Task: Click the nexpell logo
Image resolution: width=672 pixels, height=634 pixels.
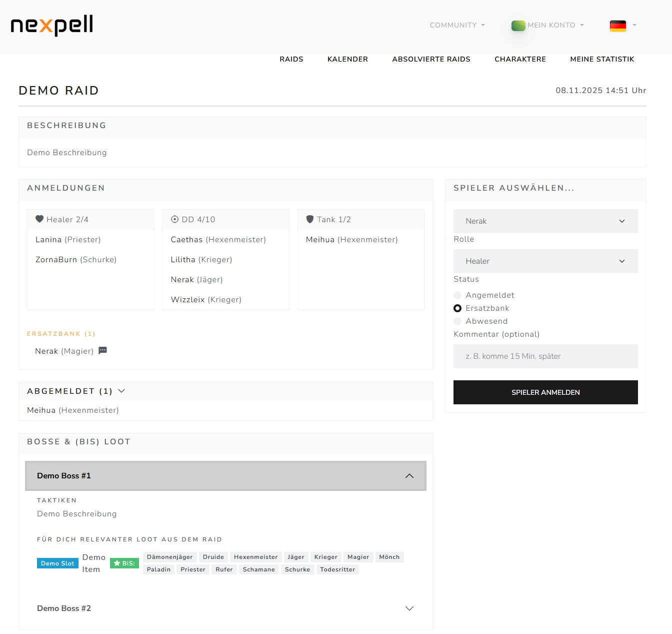Action: point(51,26)
